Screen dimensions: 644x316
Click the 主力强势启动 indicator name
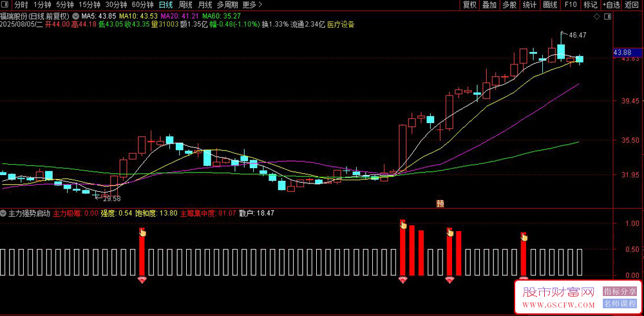(x=29, y=214)
